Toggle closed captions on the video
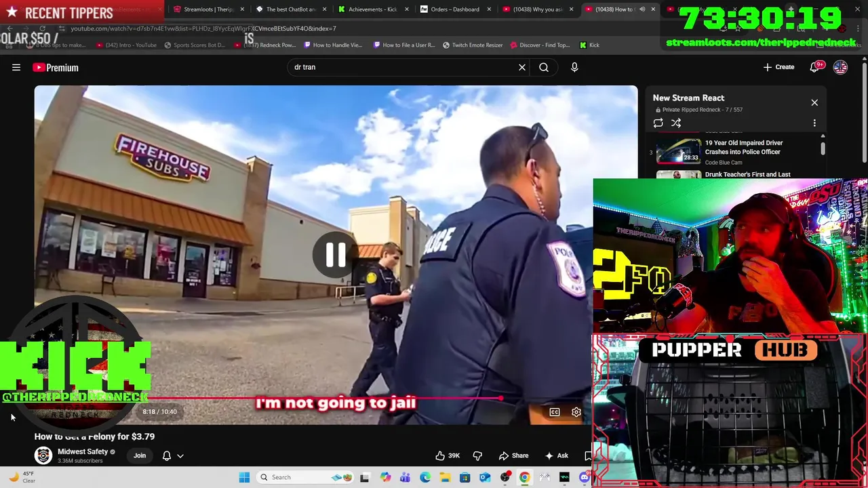The image size is (868, 488). pos(555,412)
